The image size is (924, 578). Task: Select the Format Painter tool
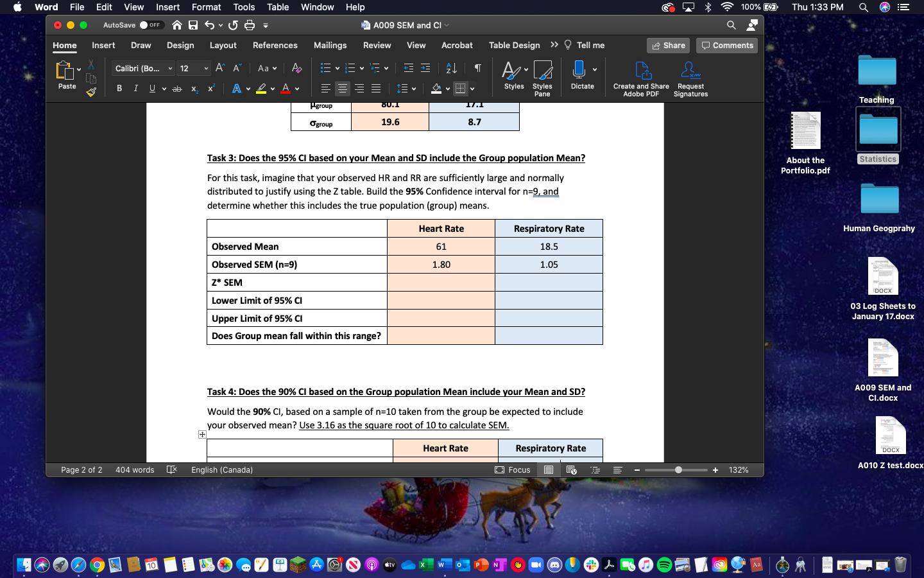(x=91, y=92)
